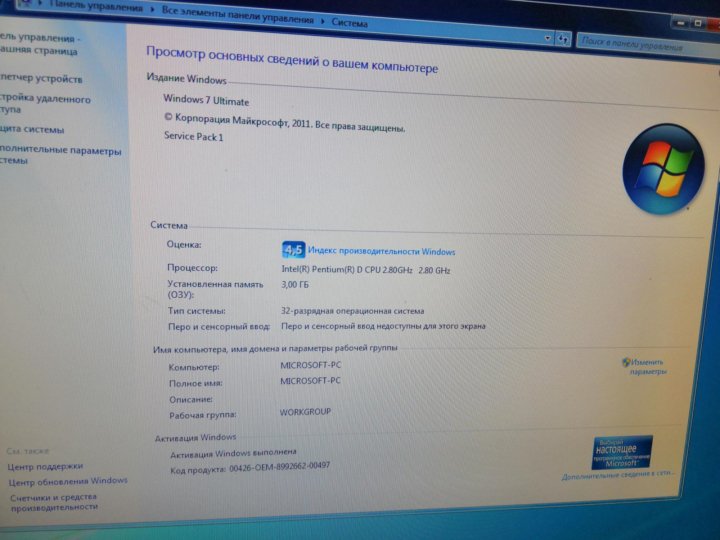The width and height of the screenshot is (720, 540).
Task: Select the Корпорация Майкрософт copyright line
Action: coord(285,123)
